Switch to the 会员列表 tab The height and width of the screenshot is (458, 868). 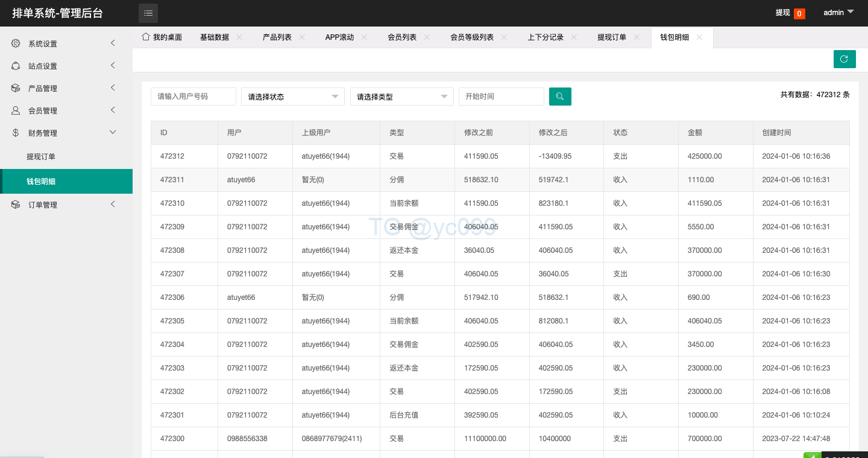click(401, 37)
